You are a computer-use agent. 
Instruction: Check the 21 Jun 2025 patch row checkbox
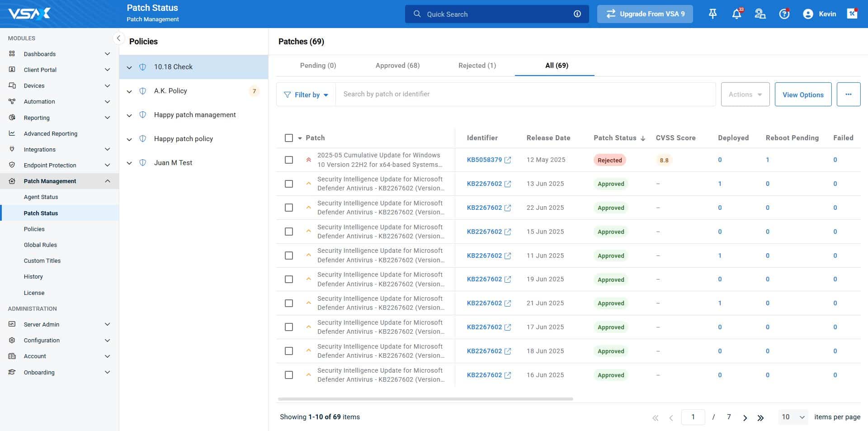(x=289, y=303)
